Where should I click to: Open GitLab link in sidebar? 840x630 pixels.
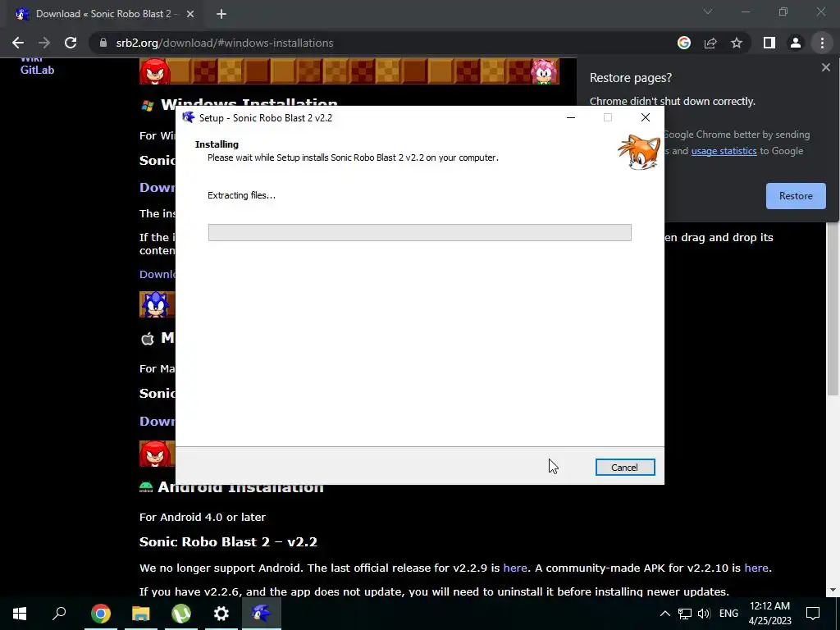[37, 71]
